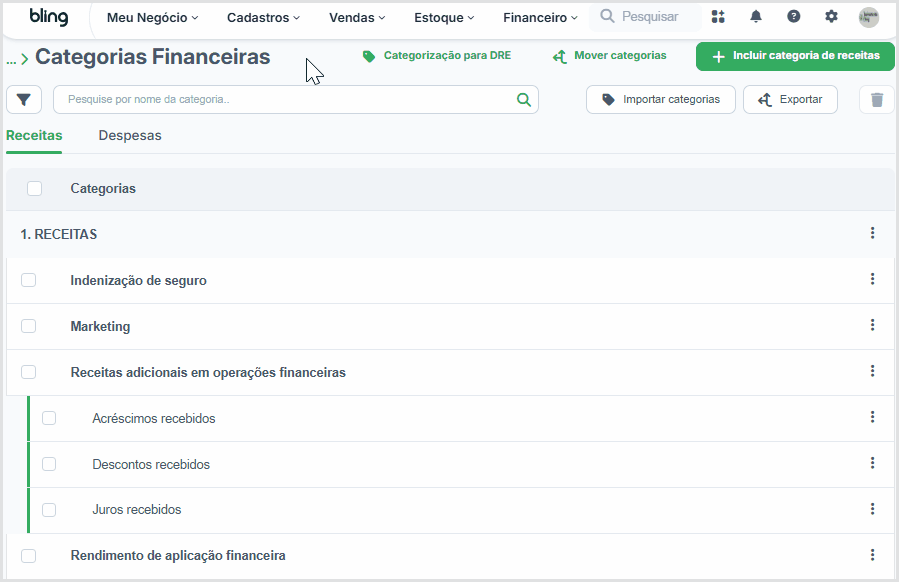The height and width of the screenshot is (582, 899).
Task: Click the filter funnel button
Action: click(24, 100)
